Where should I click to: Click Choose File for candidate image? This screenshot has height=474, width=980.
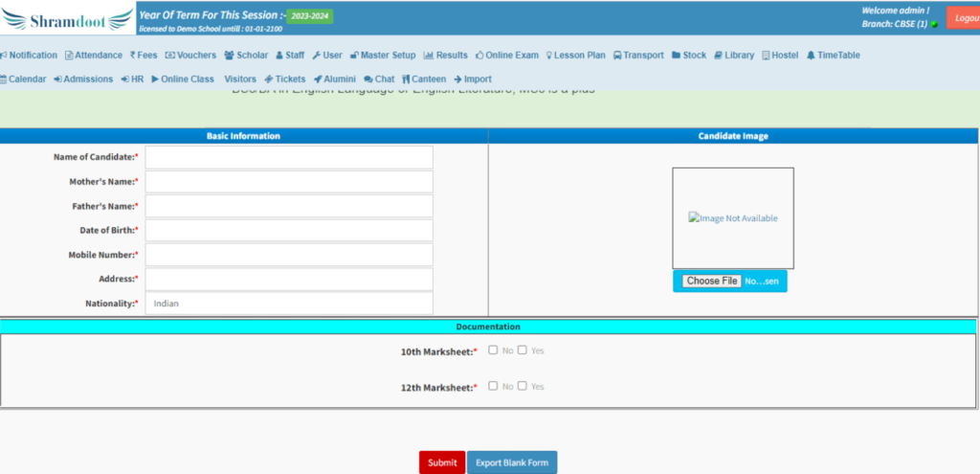pos(711,282)
